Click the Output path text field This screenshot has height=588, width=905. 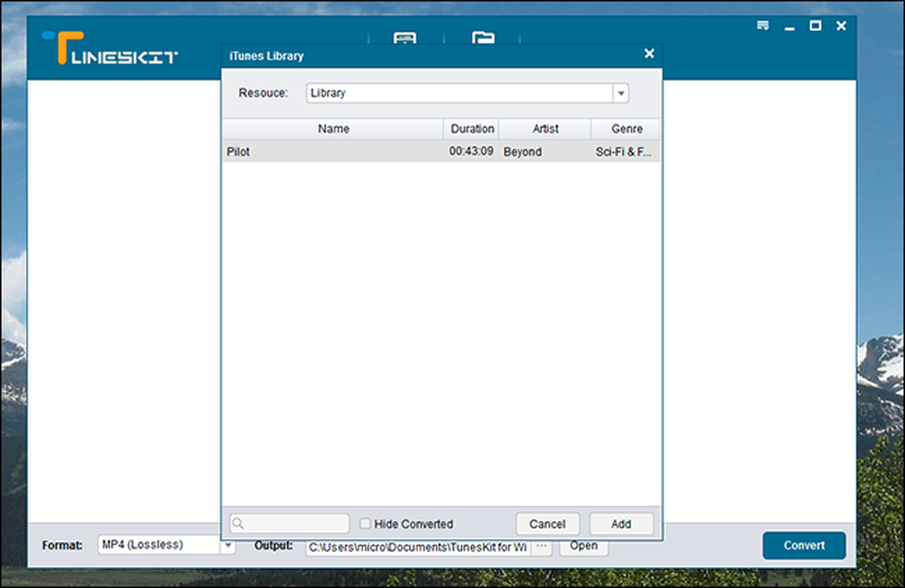click(x=418, y=547)
